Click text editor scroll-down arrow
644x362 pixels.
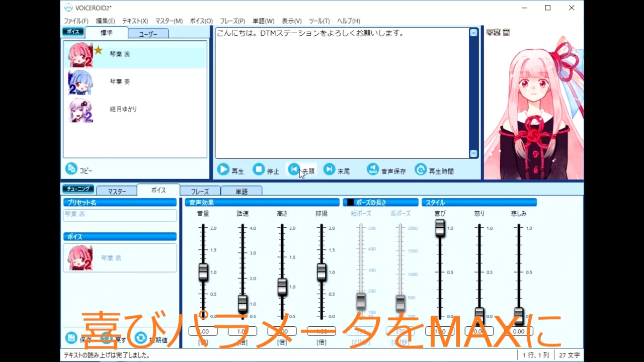pyautogui.click(x=473, y=153)
